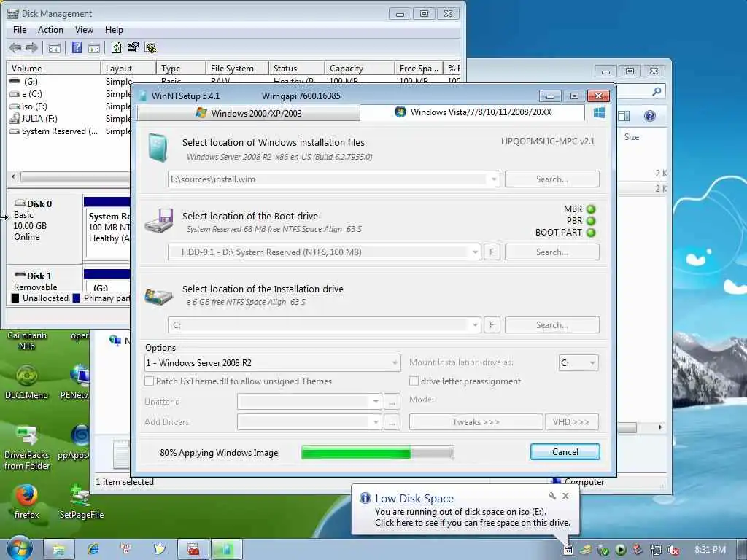Expand the Add Drivers dropdown
This screenshot has width=747, height=560.
376,422
